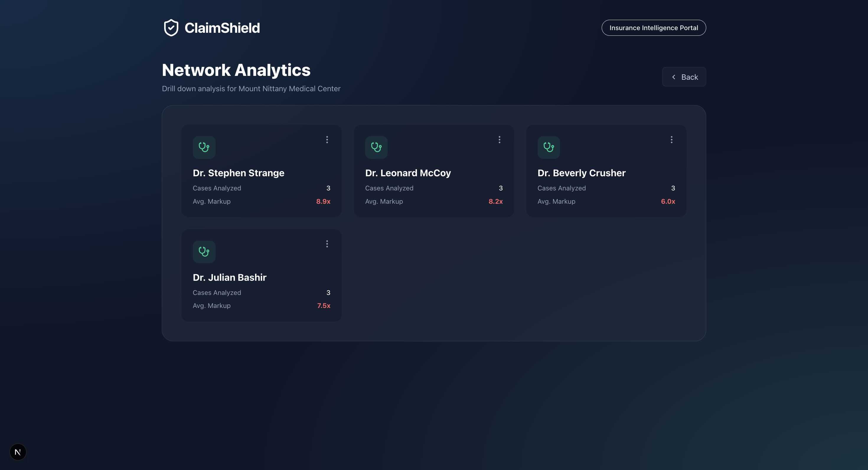
Task: Click the Insurance Intelligence Portal badge
Action: (653, 28)
